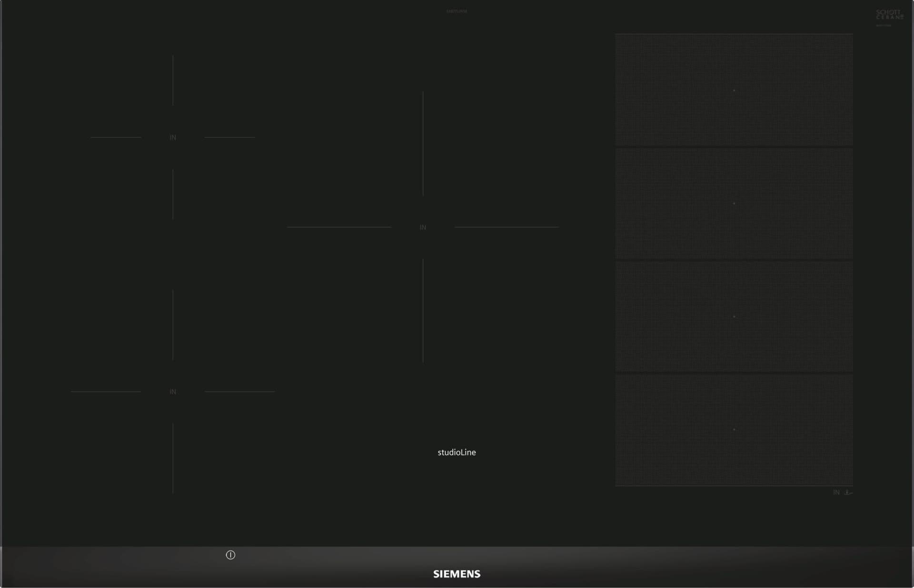Touch the center dot of the third flex zone segment

[734, 316]
